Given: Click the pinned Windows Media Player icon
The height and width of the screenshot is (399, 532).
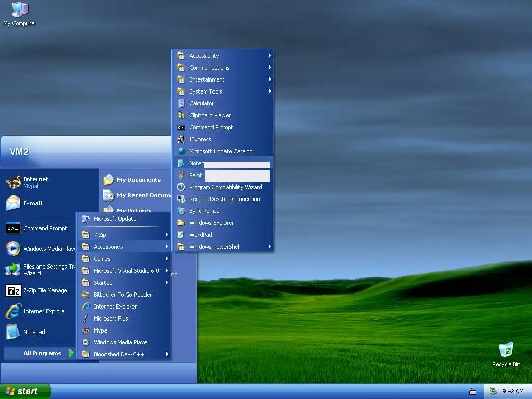Looking at the screenshot, I should pyautogui.click(x=13, y=249).
